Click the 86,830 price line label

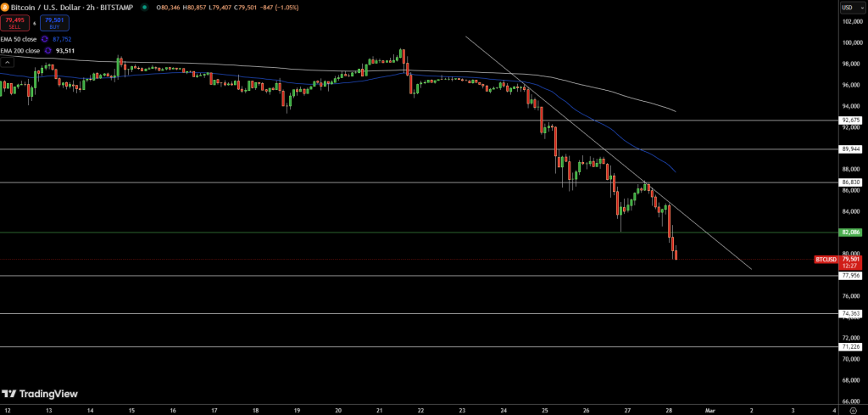[x=850, y=182]
